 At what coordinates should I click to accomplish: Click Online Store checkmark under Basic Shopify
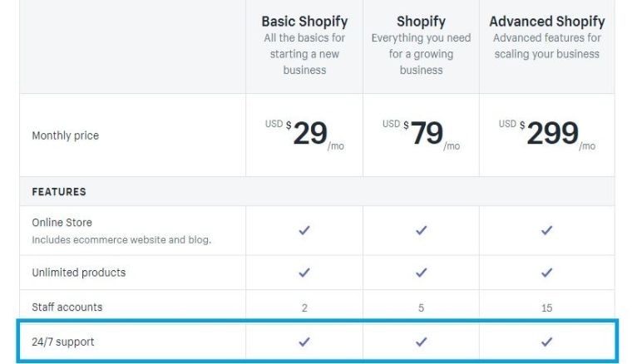point(304,230)
